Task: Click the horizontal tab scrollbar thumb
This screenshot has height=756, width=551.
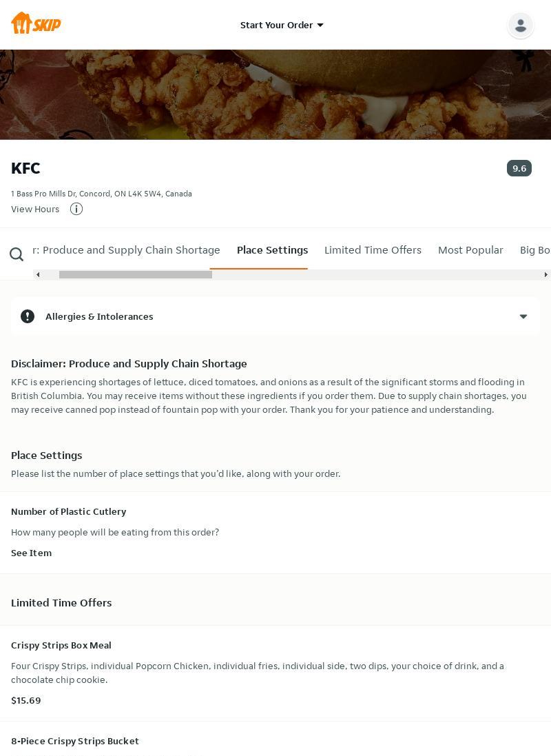Action: click(136, 274)
